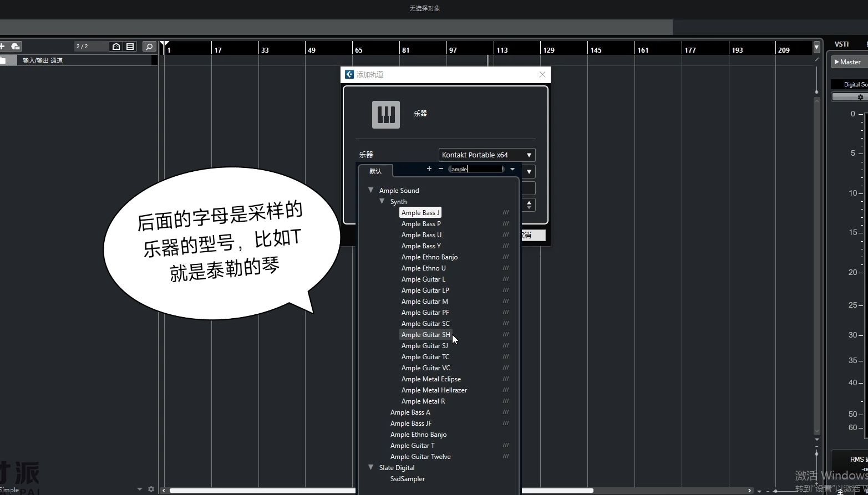Click the VST3 marker beside Ample Bass J
This screenshot has width=868, height=495.
506,212
